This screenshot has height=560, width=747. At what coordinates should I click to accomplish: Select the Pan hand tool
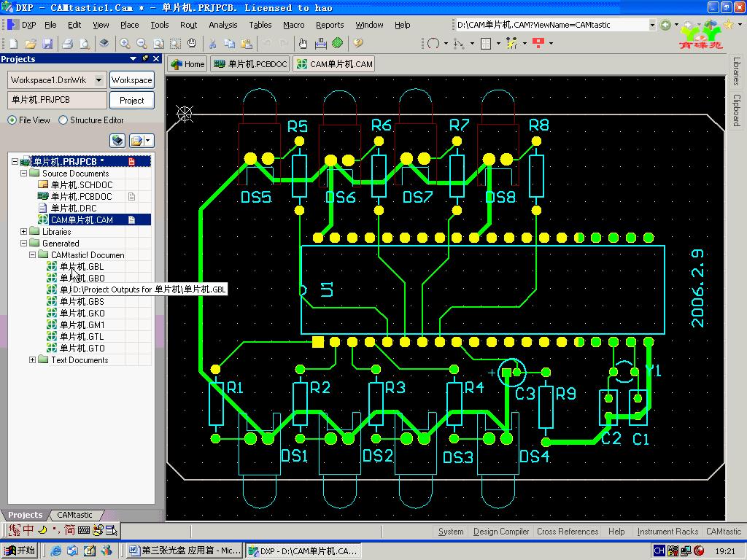pos(192,43)
